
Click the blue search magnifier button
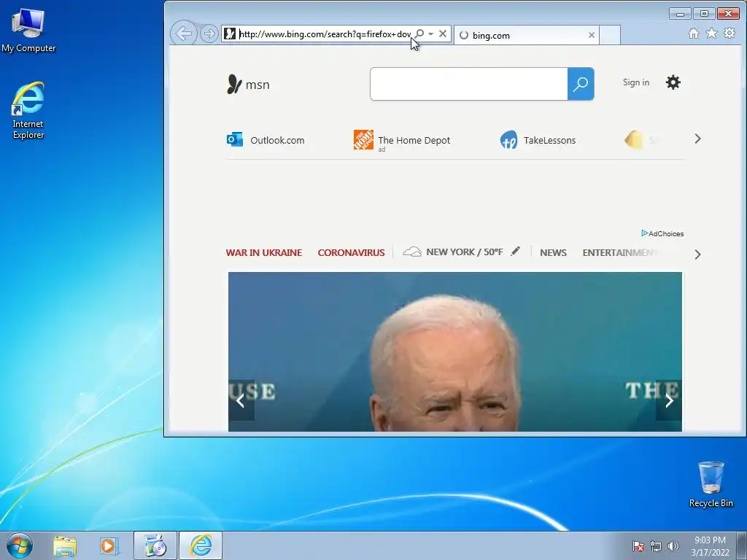580,84
